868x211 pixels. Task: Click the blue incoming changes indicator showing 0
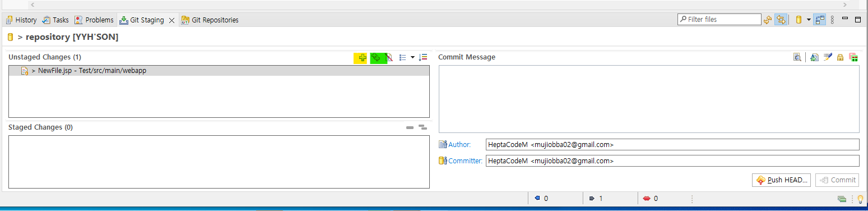tap(541, 198)
